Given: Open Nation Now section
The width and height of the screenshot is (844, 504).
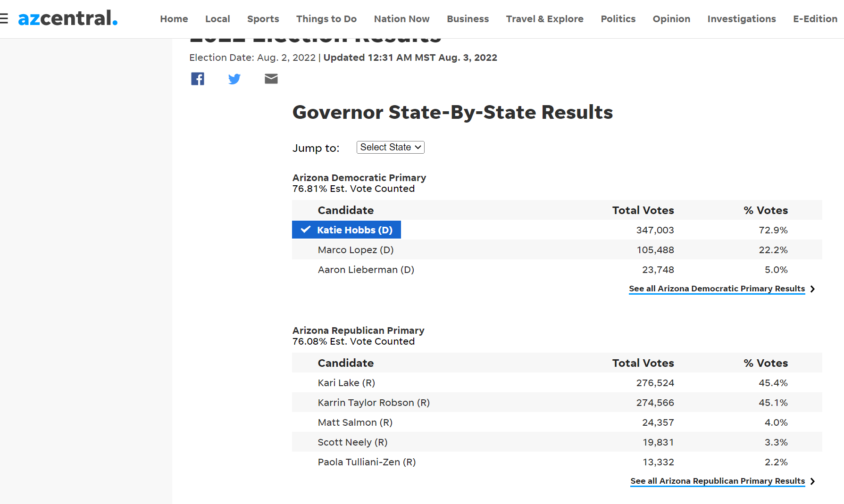Looking at the screenshot, I should (x=402, y=19).
